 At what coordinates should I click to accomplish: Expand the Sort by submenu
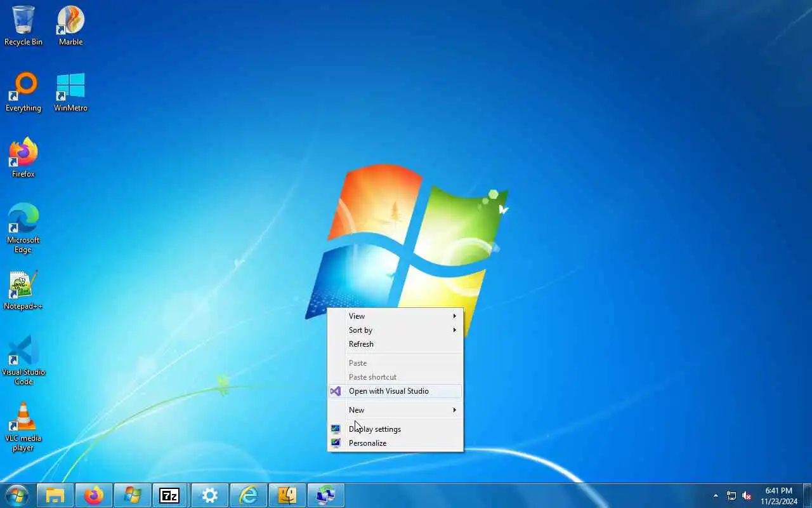(x=395, y=330)
